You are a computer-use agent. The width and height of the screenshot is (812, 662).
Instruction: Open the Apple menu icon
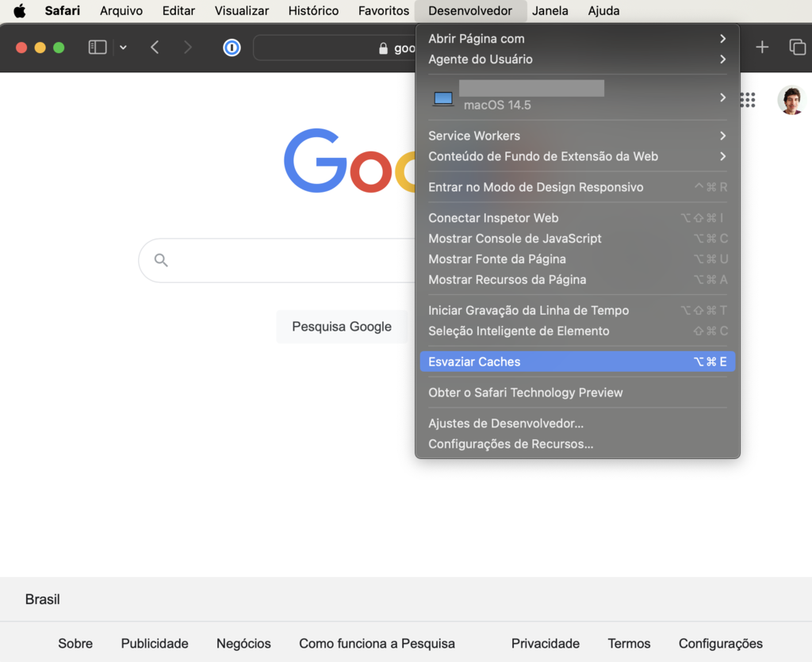pos(19,10)
